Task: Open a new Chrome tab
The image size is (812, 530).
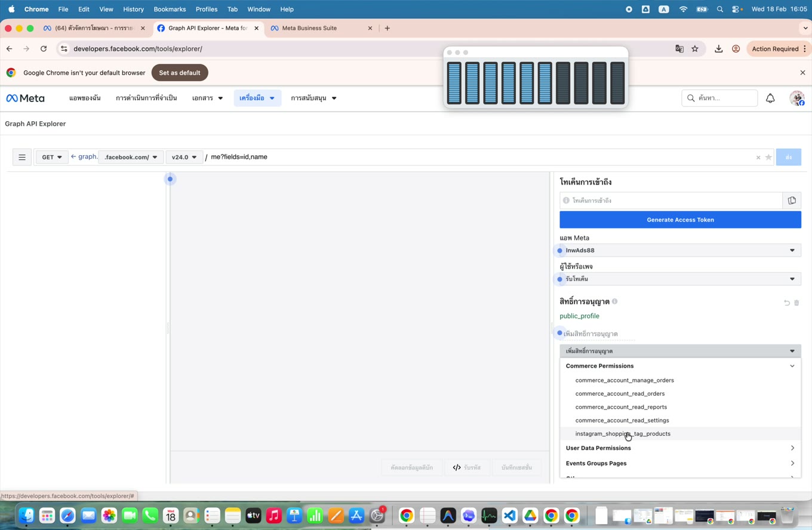Action: pos(387,28)
